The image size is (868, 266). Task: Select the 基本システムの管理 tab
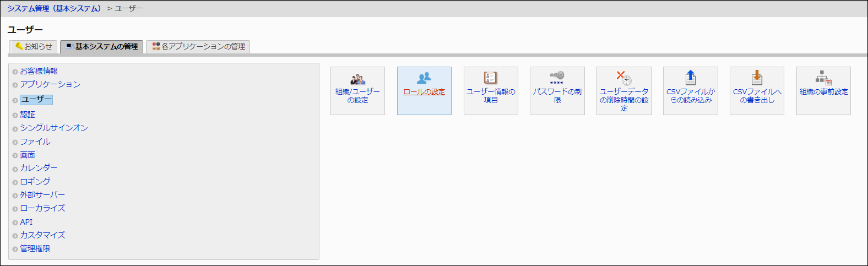point(102,47)
